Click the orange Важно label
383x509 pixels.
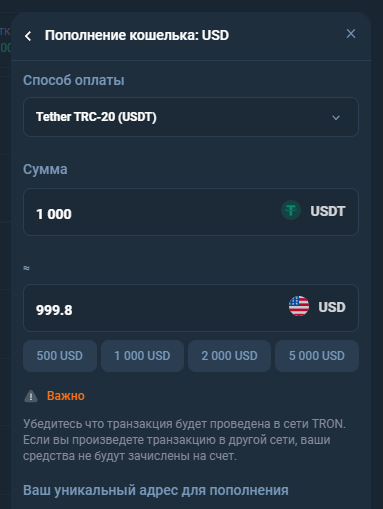coord(66,396)
